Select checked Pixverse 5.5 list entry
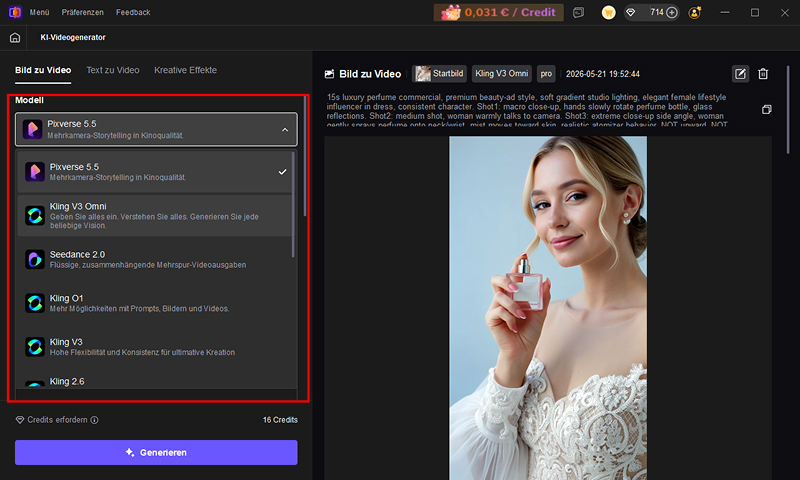800x480 pixels. [x=155, y=172]
